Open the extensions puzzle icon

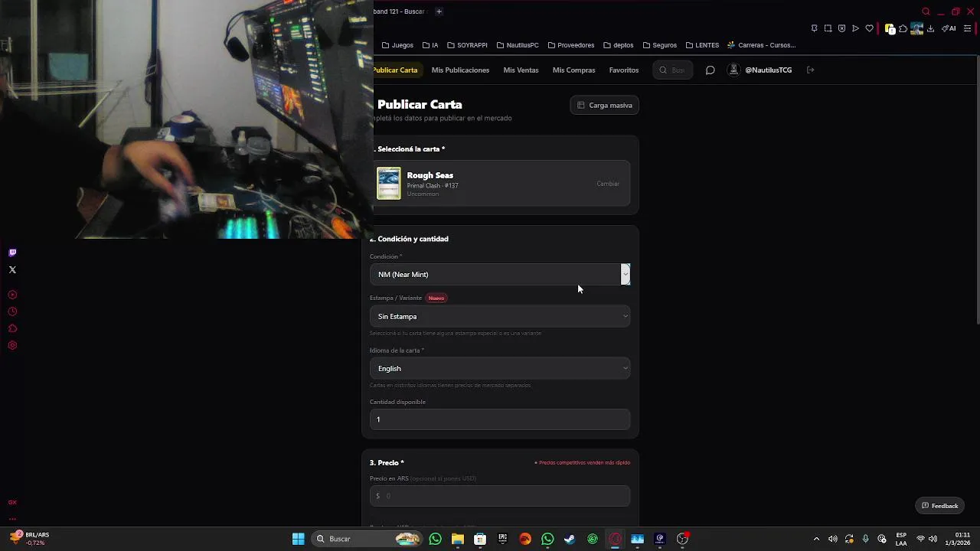[903, 28]
